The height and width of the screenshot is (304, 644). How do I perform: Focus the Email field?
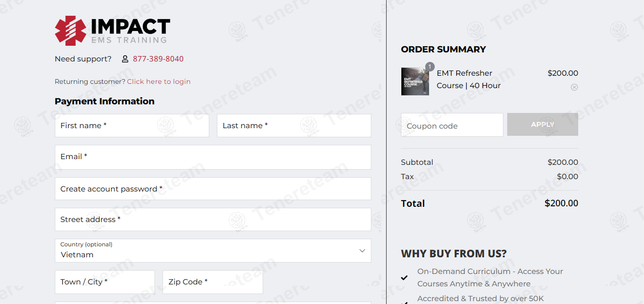point(213,157)
